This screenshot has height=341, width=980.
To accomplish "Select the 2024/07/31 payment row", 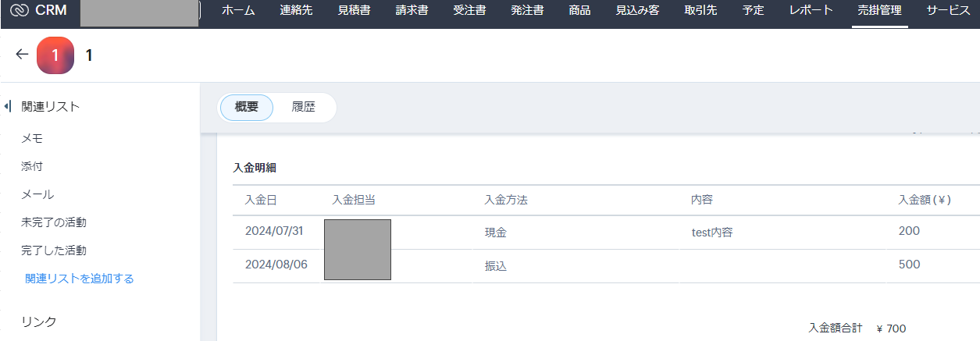I will point(606,232).
